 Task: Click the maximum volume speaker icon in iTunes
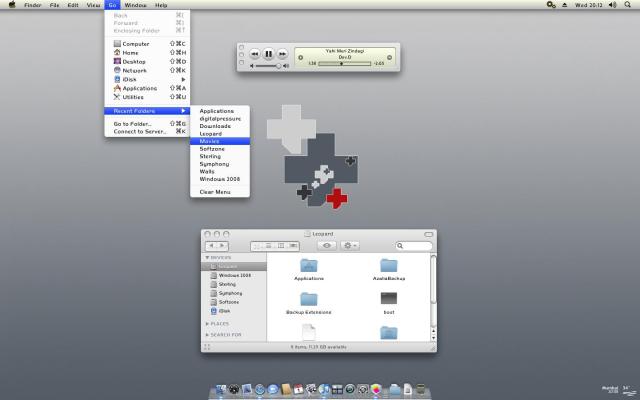(x=286, y=66)
